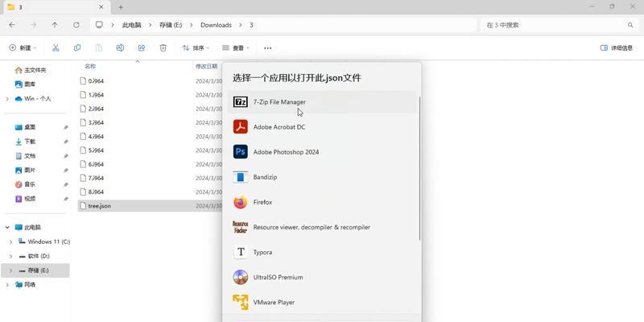Toggle the 详细信息 details pane
This screenshot has width=644, height=322.
point(617,48)
